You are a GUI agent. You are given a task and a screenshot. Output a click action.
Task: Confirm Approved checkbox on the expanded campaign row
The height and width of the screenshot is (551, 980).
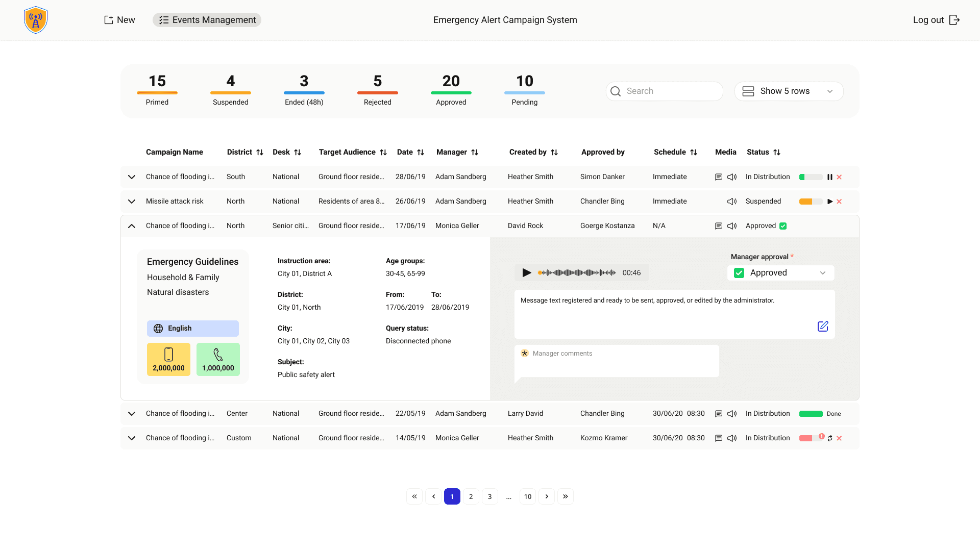pos(783,226)
